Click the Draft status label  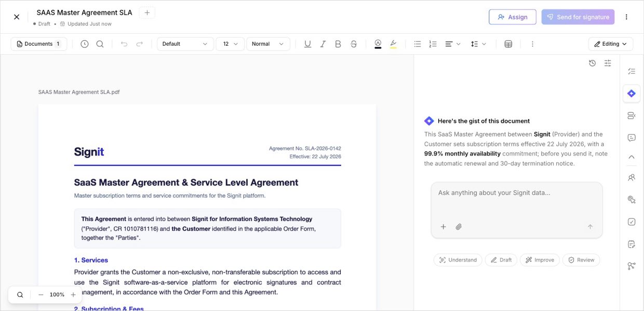tap(44, 24)
